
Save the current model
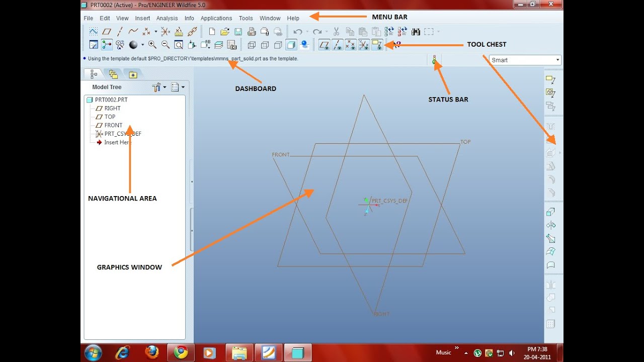(238, 32)
